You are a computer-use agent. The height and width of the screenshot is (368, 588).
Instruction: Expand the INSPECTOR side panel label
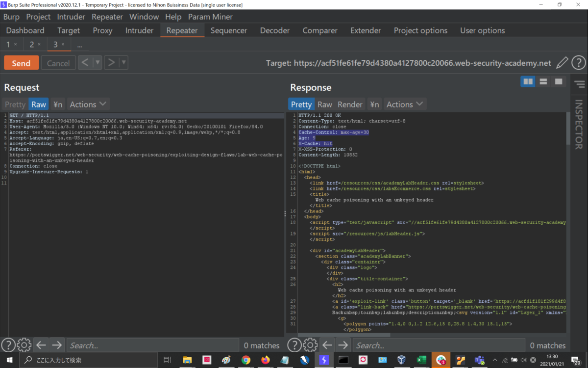(579, 124)
